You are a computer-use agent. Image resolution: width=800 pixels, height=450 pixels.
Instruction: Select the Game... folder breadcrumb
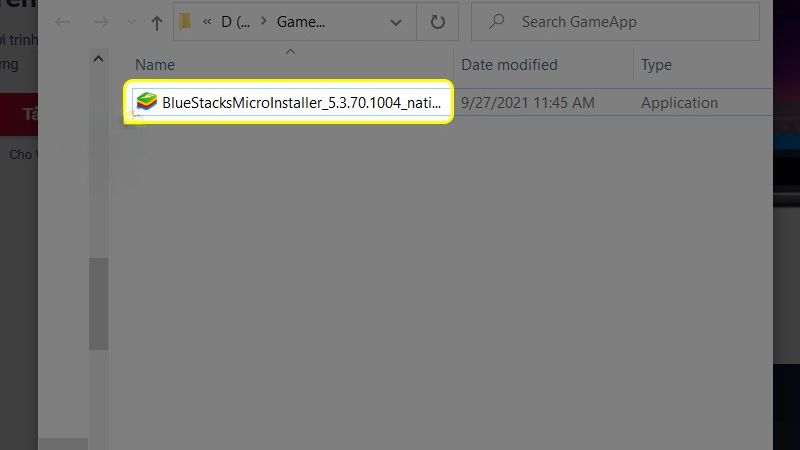point(301,22)
